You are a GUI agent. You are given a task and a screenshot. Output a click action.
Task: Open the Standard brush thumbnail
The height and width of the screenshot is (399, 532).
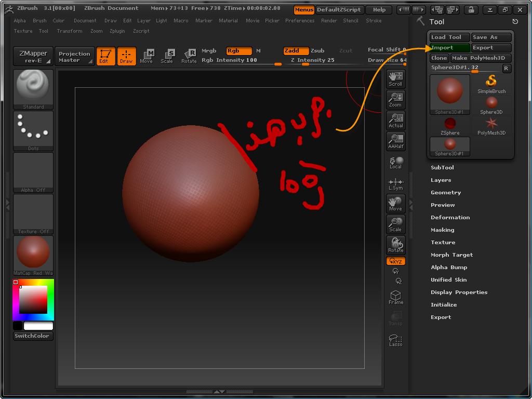(33, 89)
